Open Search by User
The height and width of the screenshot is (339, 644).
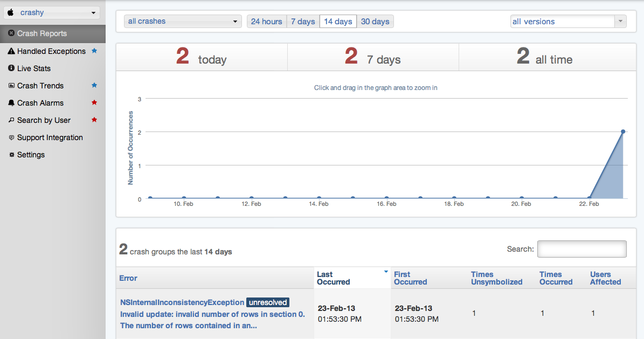point(44,120)
